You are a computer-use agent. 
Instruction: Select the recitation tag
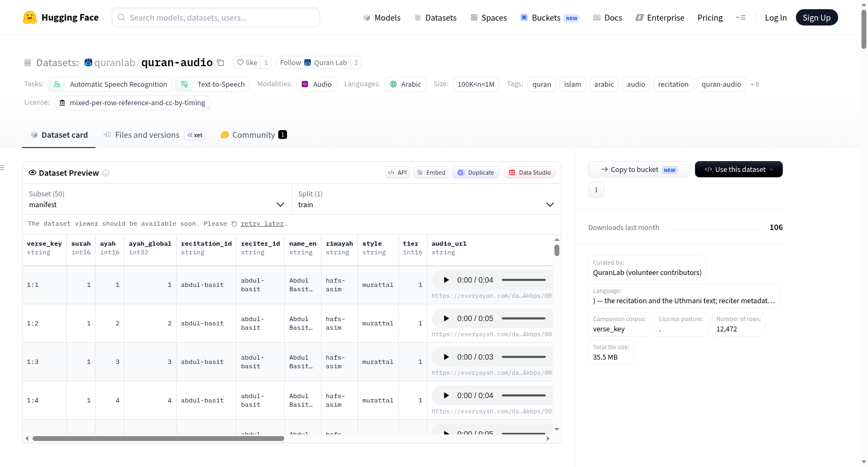point(673,84)
